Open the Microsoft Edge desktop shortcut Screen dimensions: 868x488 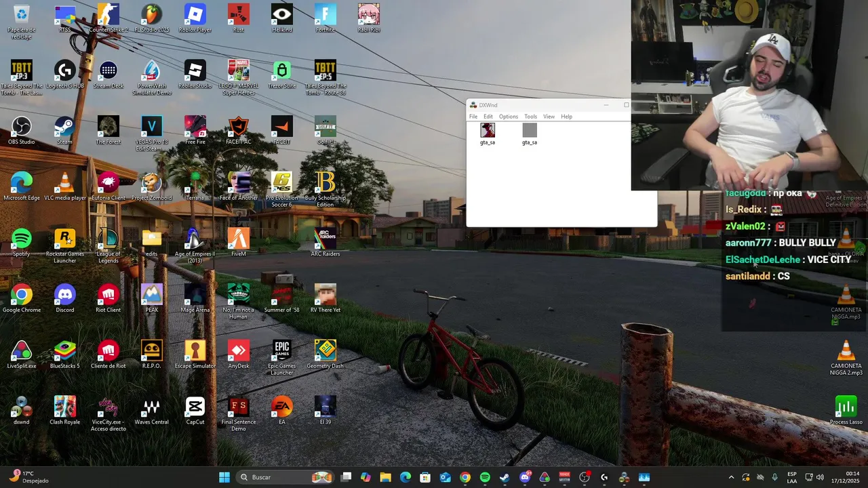[x=22, y=186]
